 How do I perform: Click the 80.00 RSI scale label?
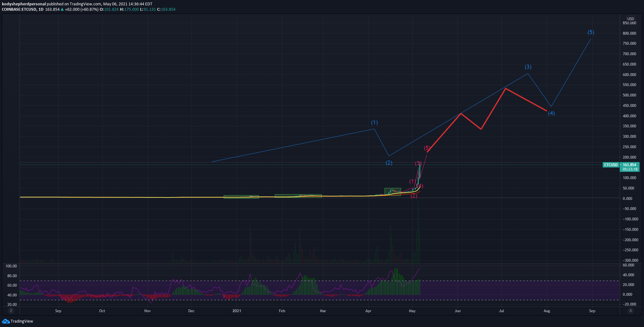point(12,276)
